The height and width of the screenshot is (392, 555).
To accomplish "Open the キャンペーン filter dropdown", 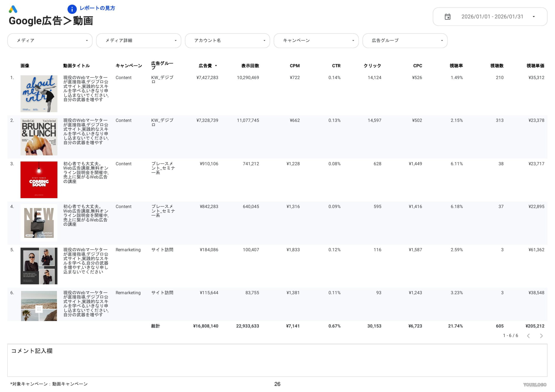I will click(316, 41).
